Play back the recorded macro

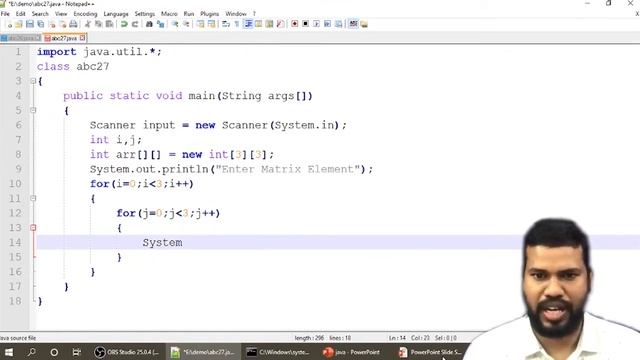click(316, 24)
